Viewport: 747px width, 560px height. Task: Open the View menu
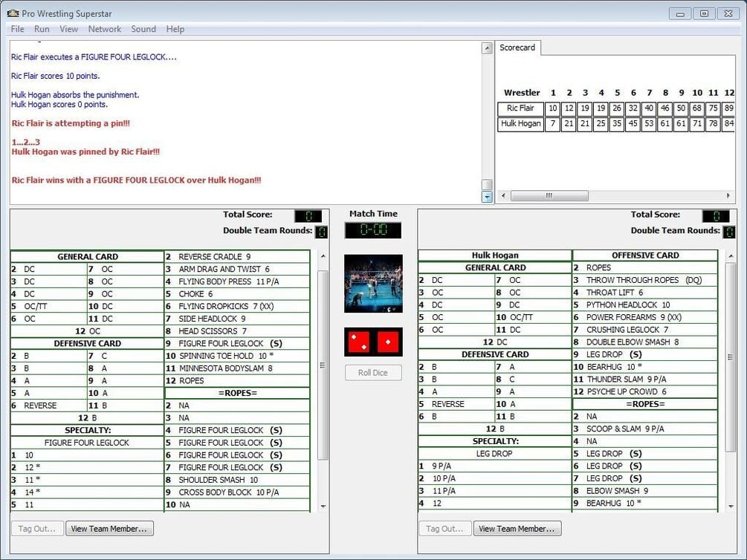coord(68,29)
